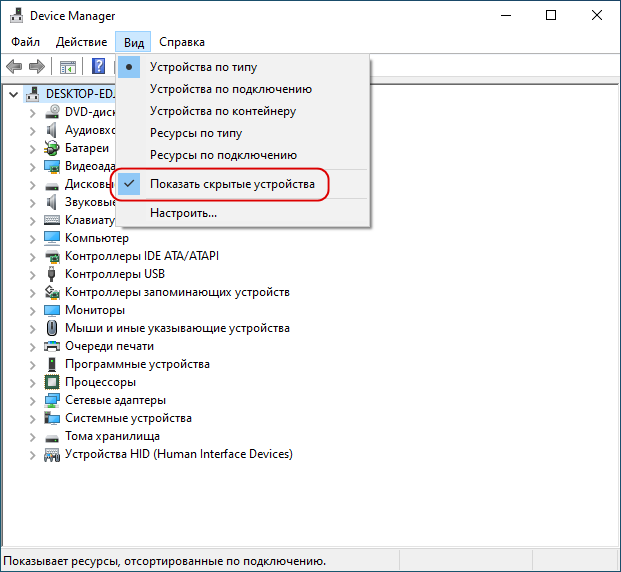
Task: Click the Звуковые devices speaker icon
Action: [x=52, y=202]
